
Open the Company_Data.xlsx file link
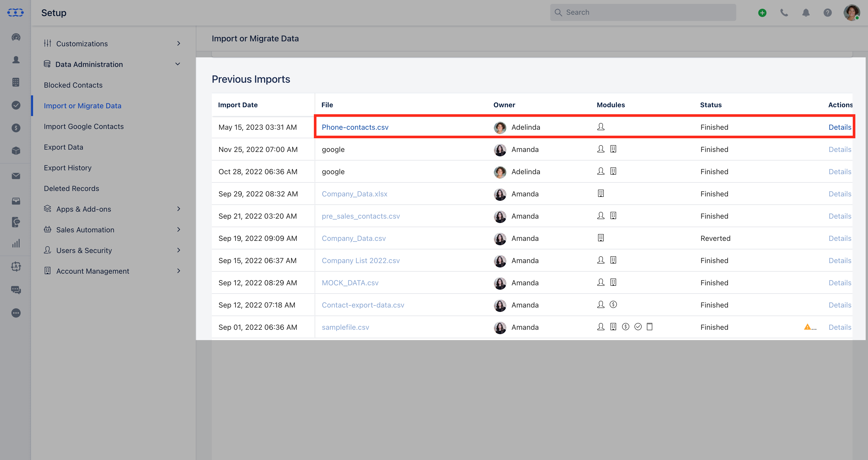click(x=354, y=194)
